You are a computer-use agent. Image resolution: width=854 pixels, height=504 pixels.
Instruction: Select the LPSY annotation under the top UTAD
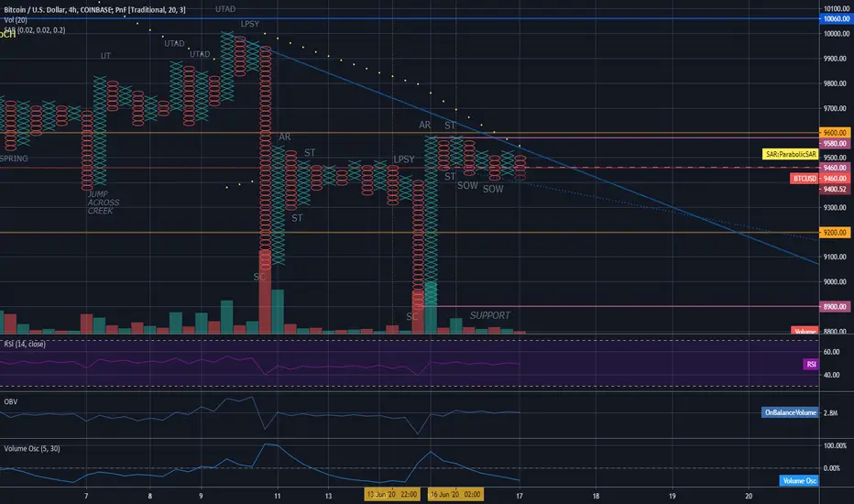point(250,24)
